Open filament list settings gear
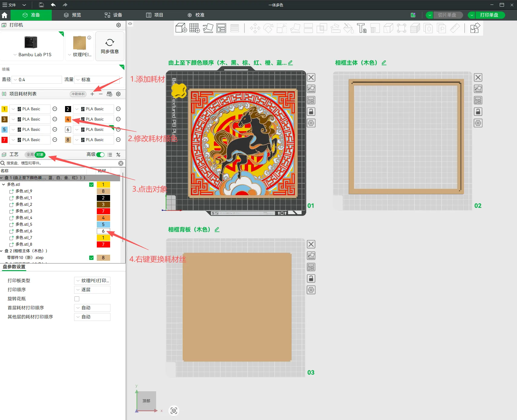The width and height of the screenshot is (517, 420). click(x=118, y=94)
